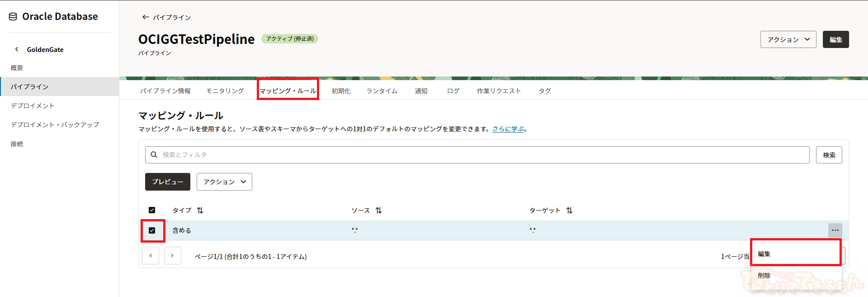Click the パイプライン breadcrumb link
Viewport: 868px width, 297px height.
coord(172,17)
